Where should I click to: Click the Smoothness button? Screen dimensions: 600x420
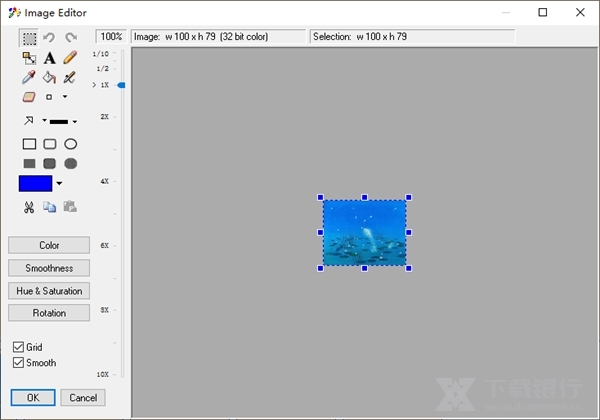(49, 268)
